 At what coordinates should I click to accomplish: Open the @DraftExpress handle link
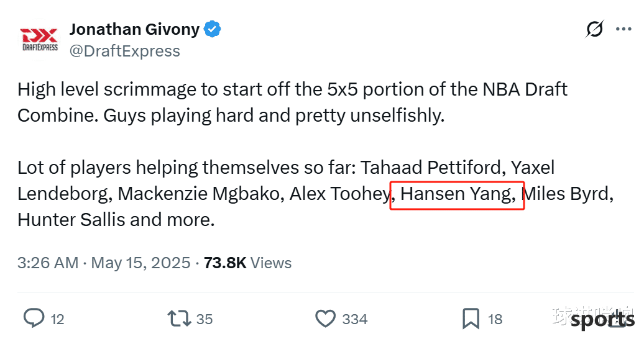click(x=125, y=52)
